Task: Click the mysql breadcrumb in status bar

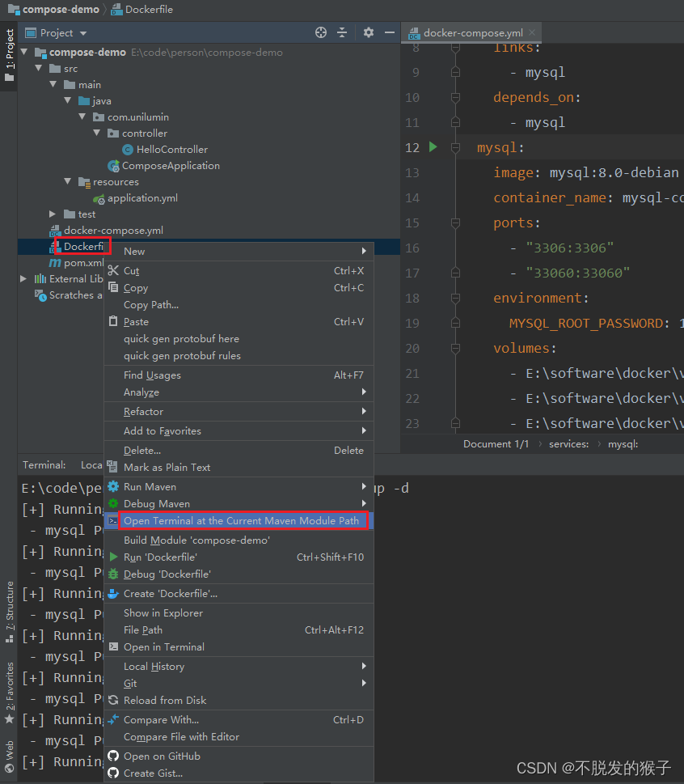Action: coord(623,443)
